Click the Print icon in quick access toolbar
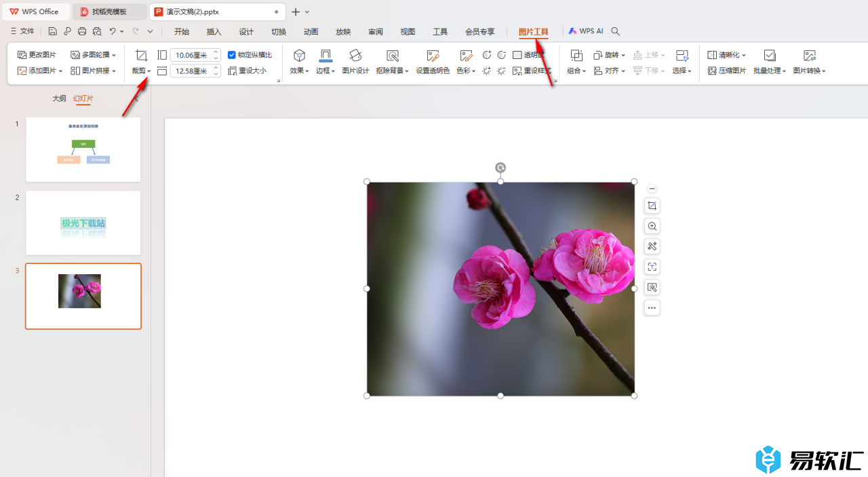The image size is (868, 477). (82, 31)
